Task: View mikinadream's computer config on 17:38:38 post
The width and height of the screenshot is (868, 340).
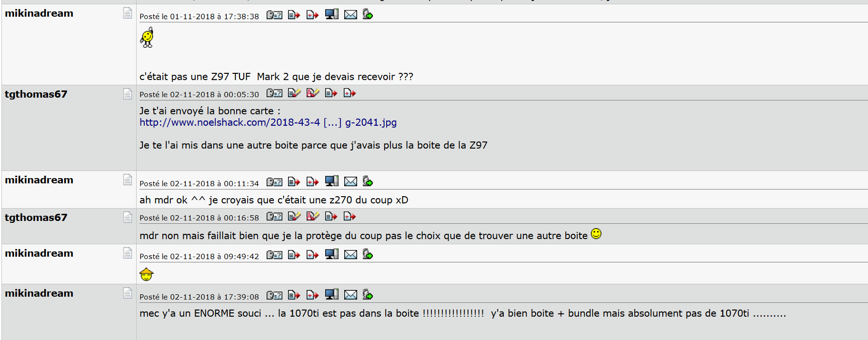Action: click(x=331, y=14)
